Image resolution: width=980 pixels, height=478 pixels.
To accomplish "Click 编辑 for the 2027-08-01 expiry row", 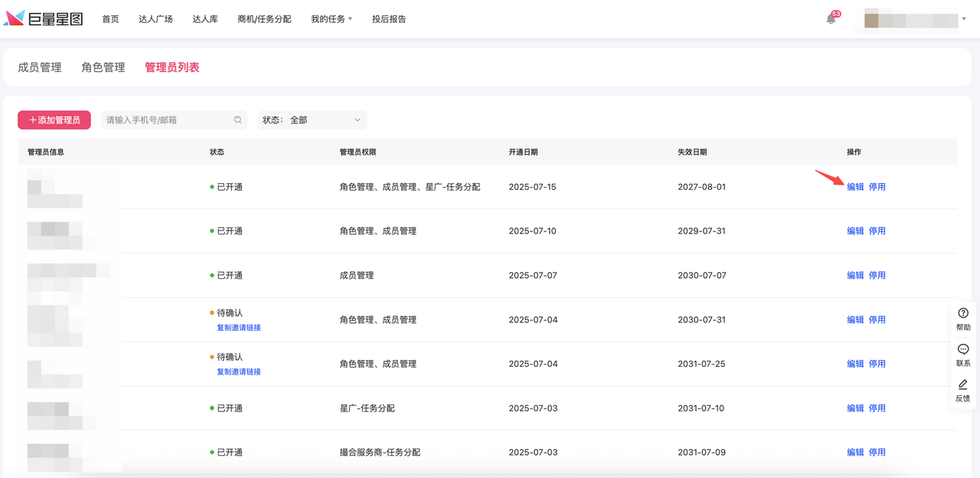I will (x=855, y=187).
